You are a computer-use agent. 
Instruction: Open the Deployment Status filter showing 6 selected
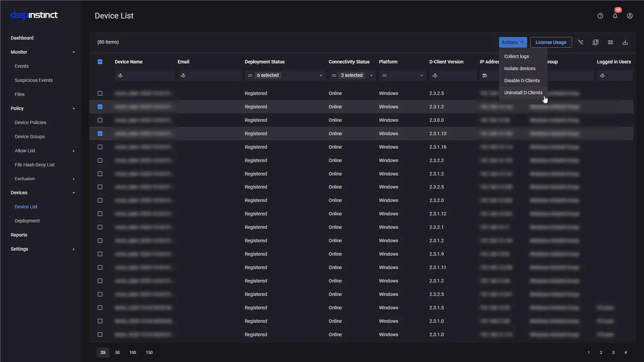(x=285, y=75)
